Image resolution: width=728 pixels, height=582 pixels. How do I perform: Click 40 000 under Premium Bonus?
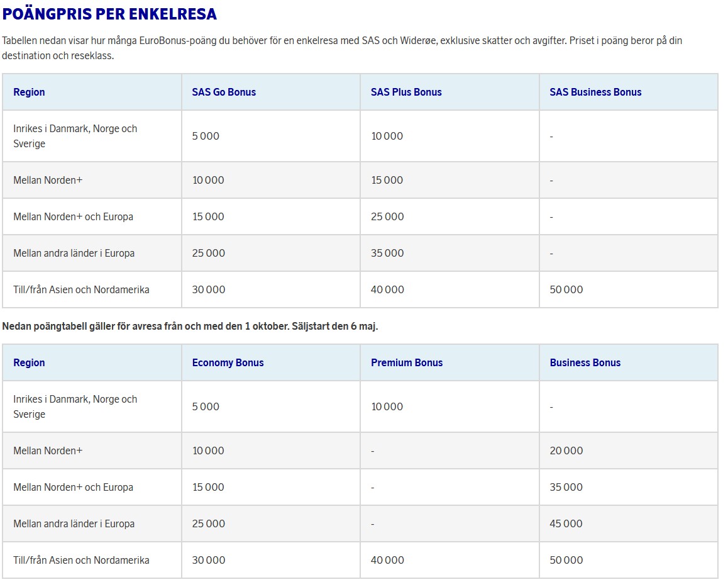click(387, 560)
